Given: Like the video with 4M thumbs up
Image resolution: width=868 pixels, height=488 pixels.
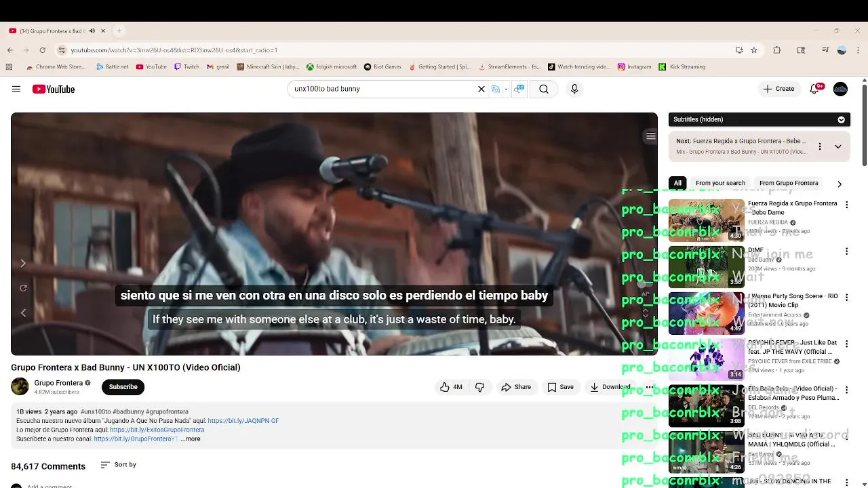Looking at the screenshot, I should click(x=451, y=387).
